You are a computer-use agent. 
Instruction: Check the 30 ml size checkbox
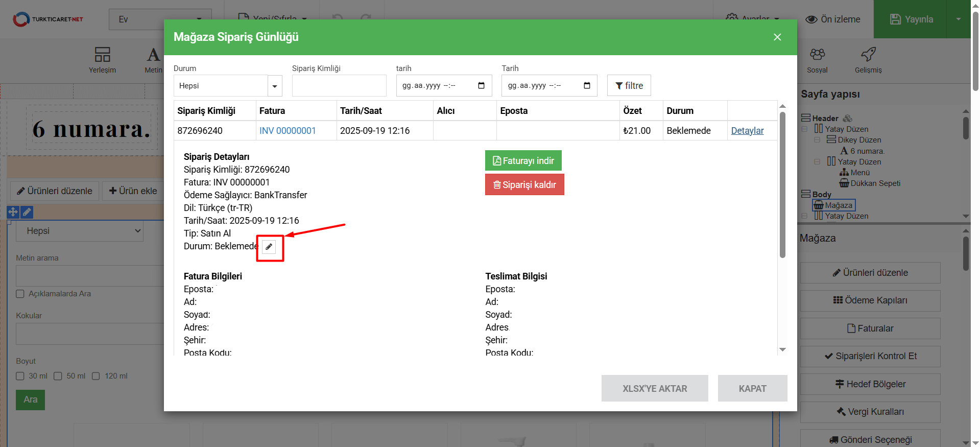click(20, 376)
